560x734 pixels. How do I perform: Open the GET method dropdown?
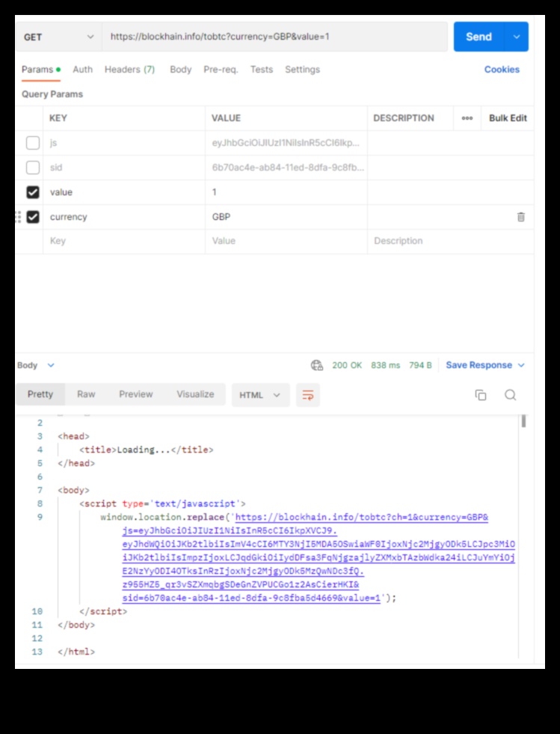[x=58, y=37]
